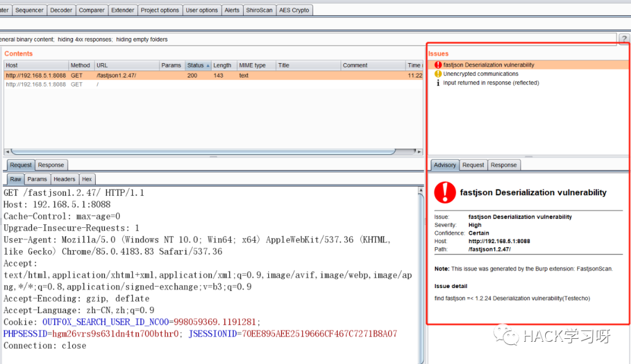The image size is (631, 364).
Task: Click the info icon for reflected input
Action: (438, 82)
